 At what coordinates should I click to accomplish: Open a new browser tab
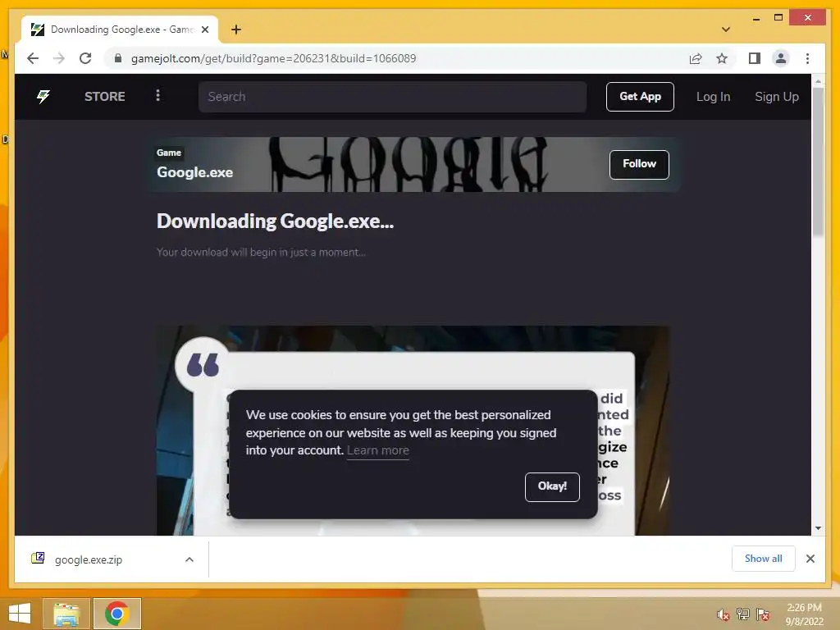click(235, 30)
